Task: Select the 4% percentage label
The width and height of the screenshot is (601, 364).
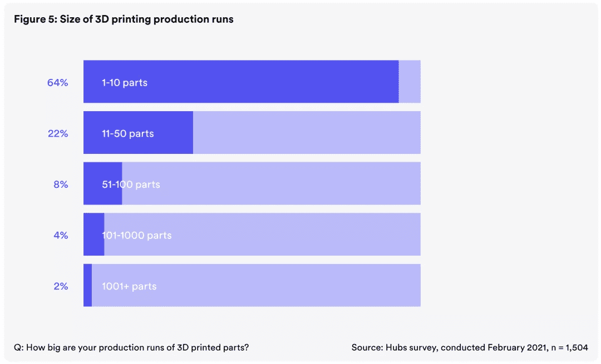Action: coord(61,236)
